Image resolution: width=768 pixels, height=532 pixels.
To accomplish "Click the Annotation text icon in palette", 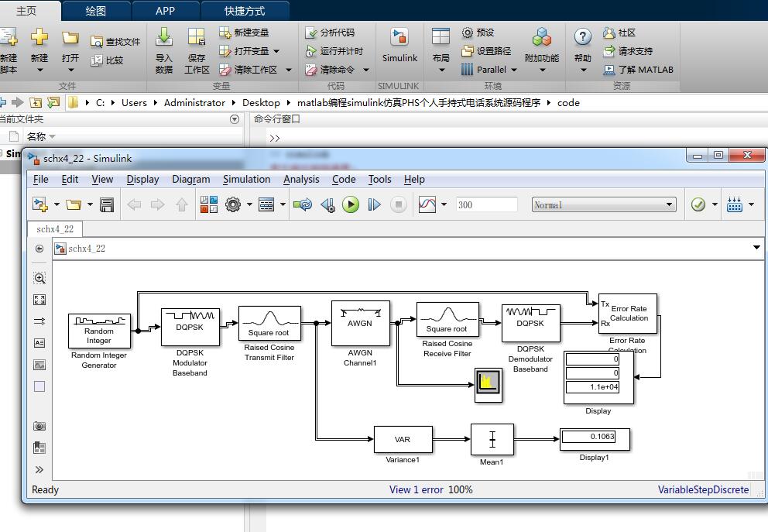I will (39, 343).
